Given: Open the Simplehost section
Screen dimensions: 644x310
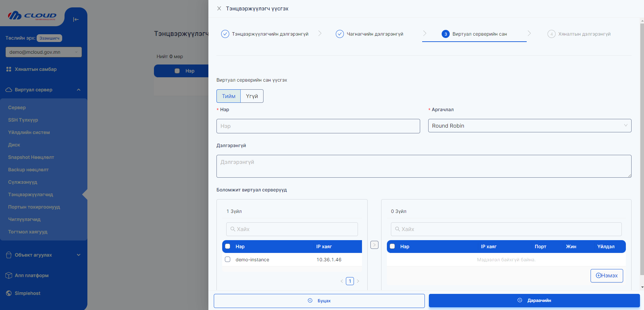Looking at the screenshot, I should pos(27,293).
